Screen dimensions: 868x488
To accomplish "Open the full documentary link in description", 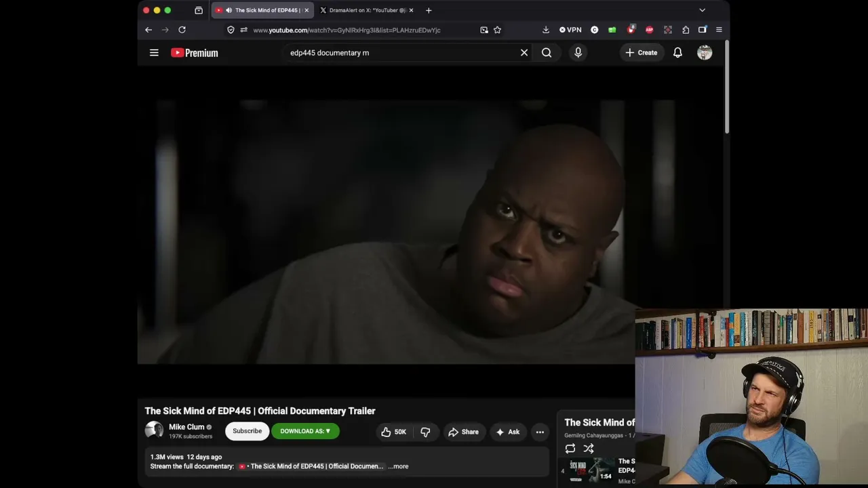I will [311, 466].
